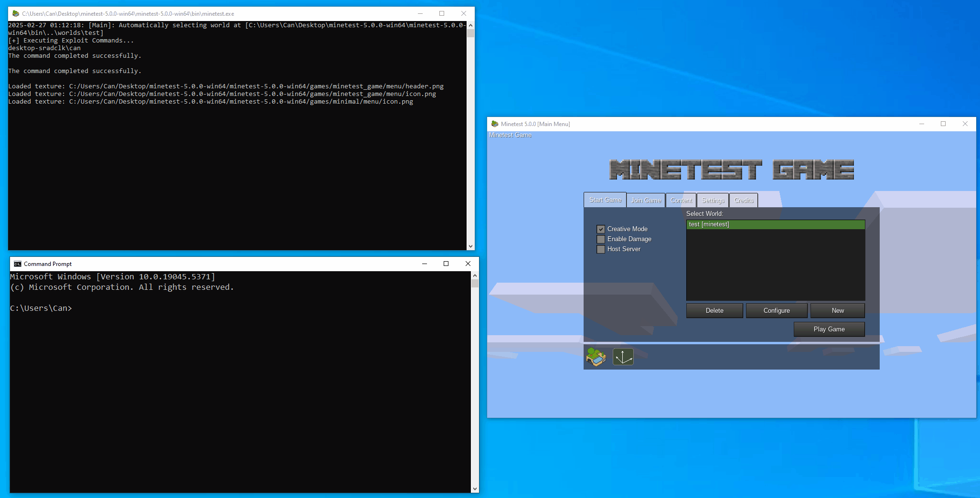Enable the Enable Damage checkbox

601,239
